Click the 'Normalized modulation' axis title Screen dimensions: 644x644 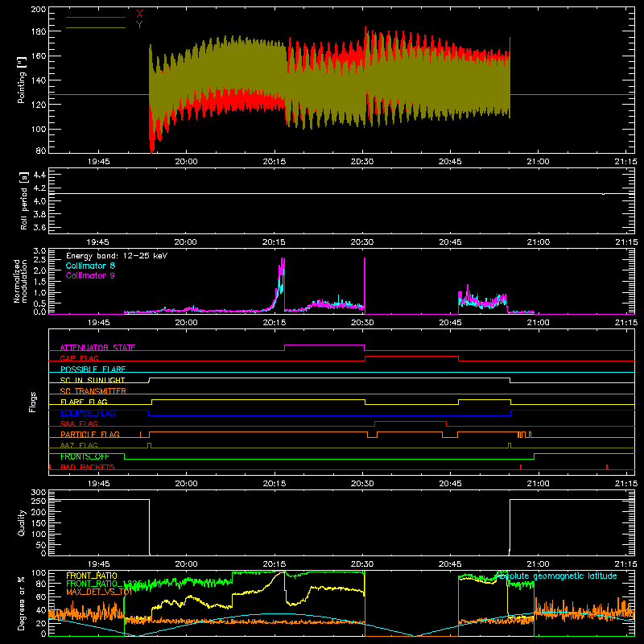(x=21, y=281)
